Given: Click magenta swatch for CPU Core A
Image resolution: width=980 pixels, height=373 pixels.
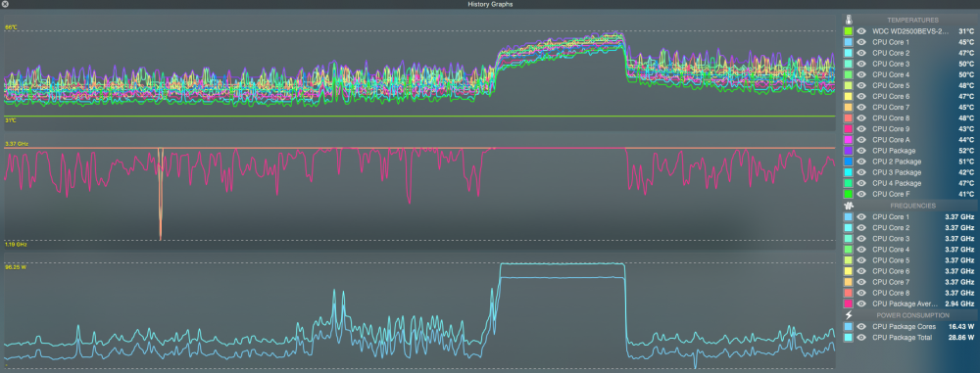Looking at the screenshot, I should pyautogui.click(x=848, y=139).
